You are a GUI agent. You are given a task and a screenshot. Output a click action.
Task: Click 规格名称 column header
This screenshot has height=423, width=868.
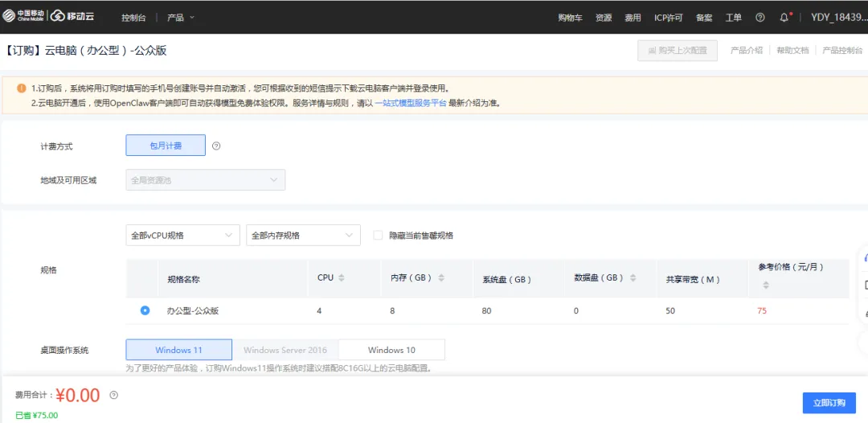click(x=183, y=280)
